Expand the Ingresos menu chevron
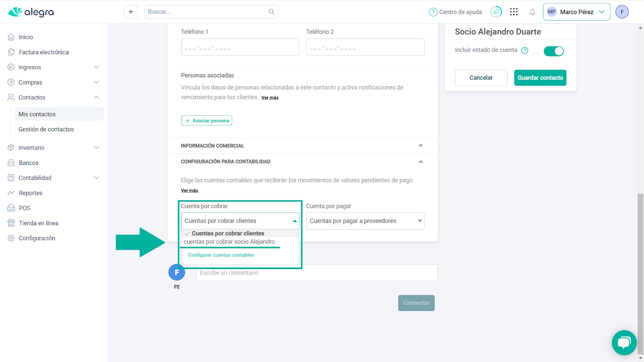The image size is (644, 362). click(x=97, y=67)
